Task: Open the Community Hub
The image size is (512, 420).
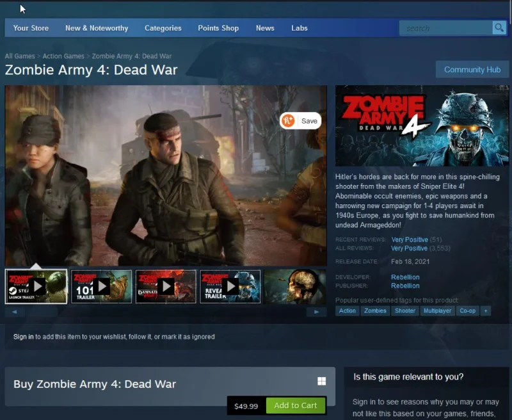Action: pos(472,70)
